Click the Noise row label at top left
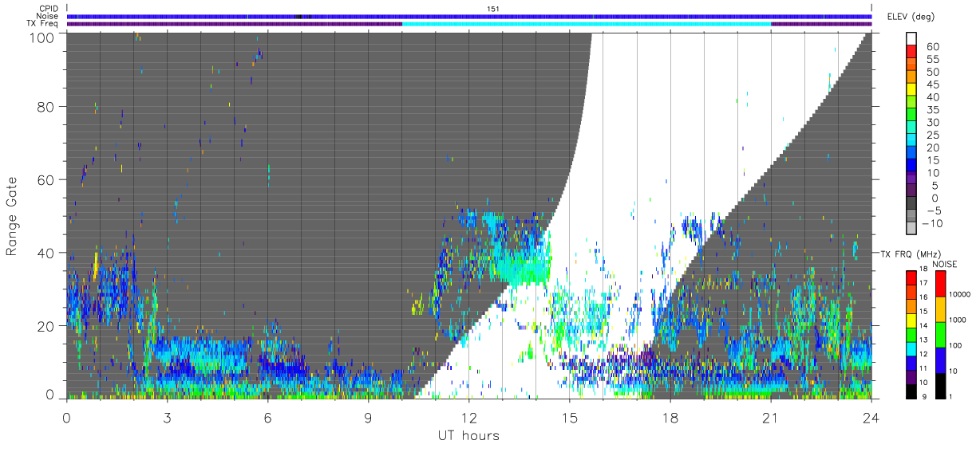This screenshot has height=452, width=980. pos(49,16)
